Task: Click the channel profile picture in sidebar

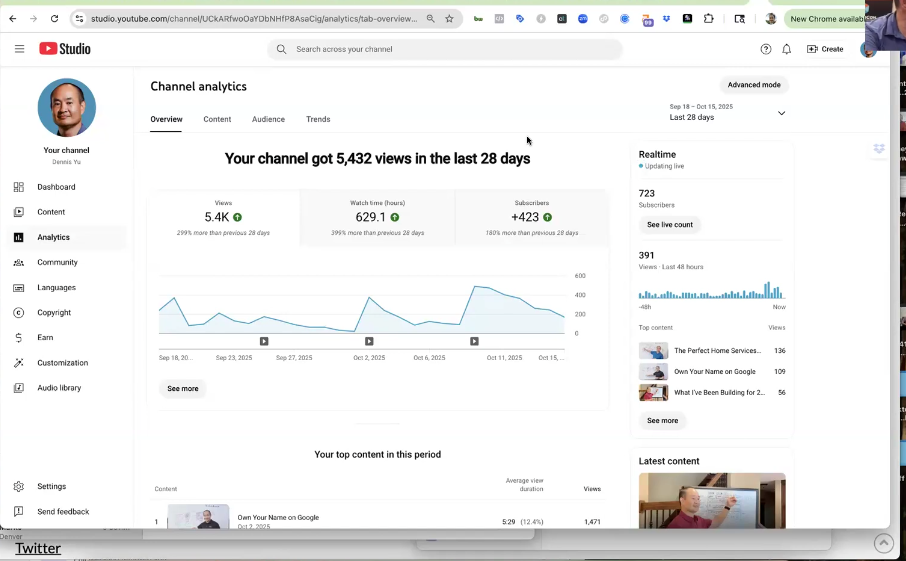Action: coord(66,108)
